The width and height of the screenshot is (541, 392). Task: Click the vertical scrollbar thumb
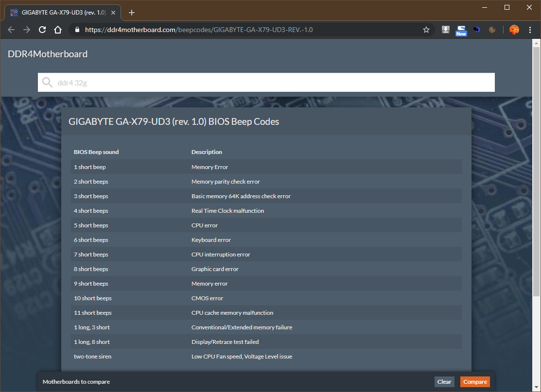click(536, 171)
